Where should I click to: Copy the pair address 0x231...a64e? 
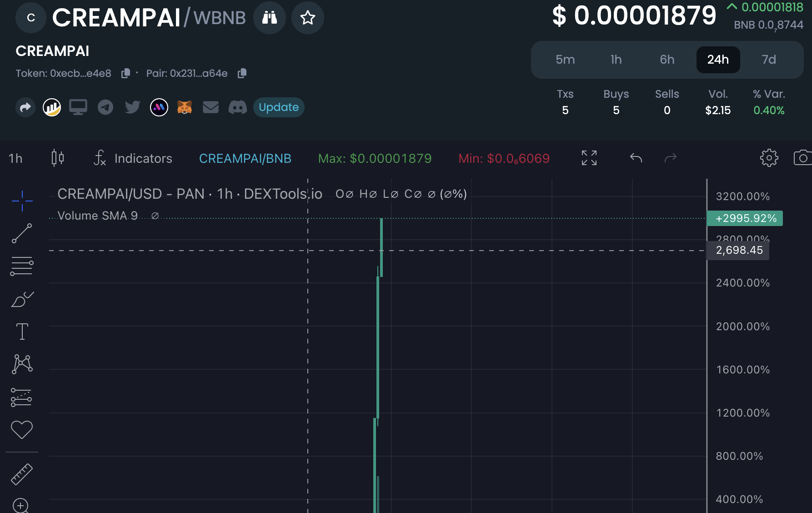(242, 73)
